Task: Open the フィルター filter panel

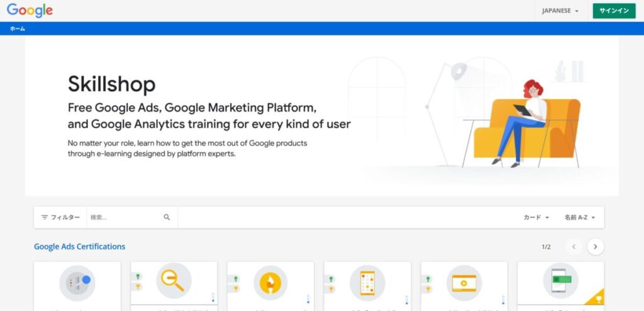Action: click(x=60, y=217)
